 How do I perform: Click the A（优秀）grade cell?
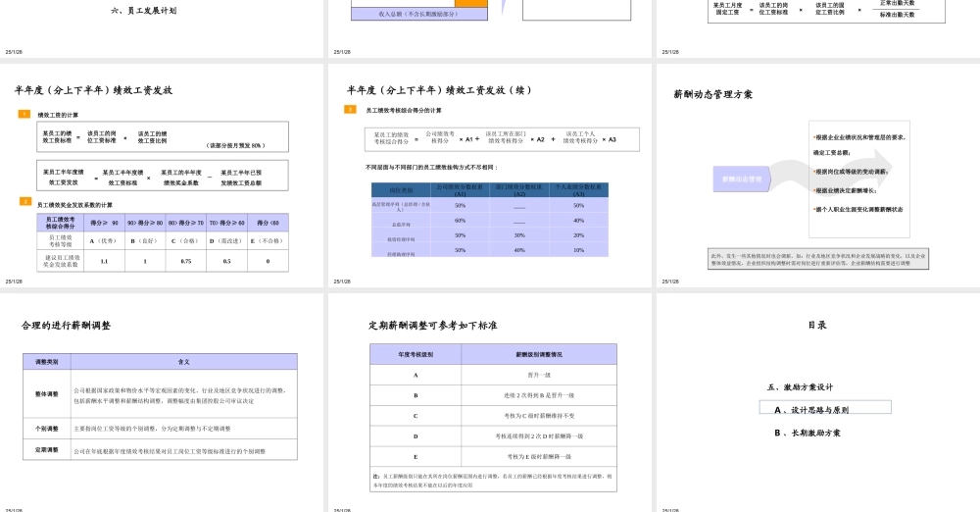pos(105,241)
